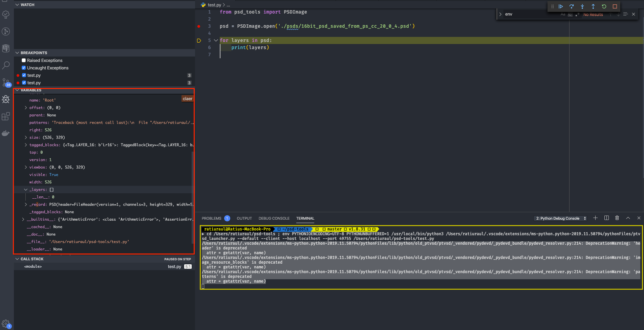Disable the second test.py breakpoint
Image resolution: width=644 pixels, height=330 pixels.
pos(24,83)
